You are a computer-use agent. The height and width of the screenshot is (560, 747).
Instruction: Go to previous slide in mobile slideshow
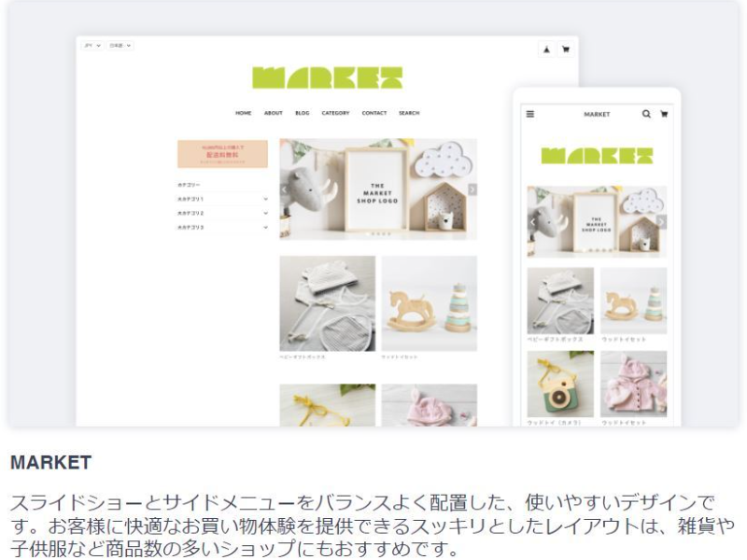pyautogui.click(x=533, y=222)
